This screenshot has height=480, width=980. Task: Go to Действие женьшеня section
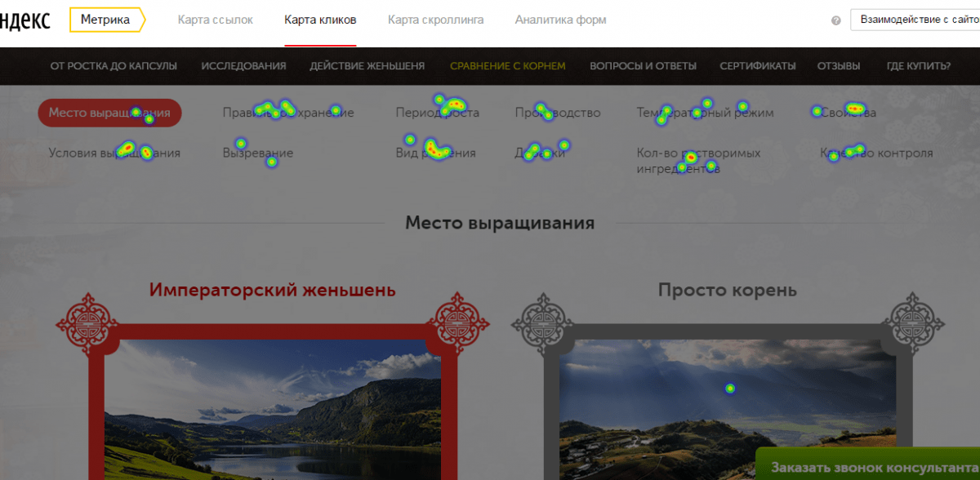367,66
